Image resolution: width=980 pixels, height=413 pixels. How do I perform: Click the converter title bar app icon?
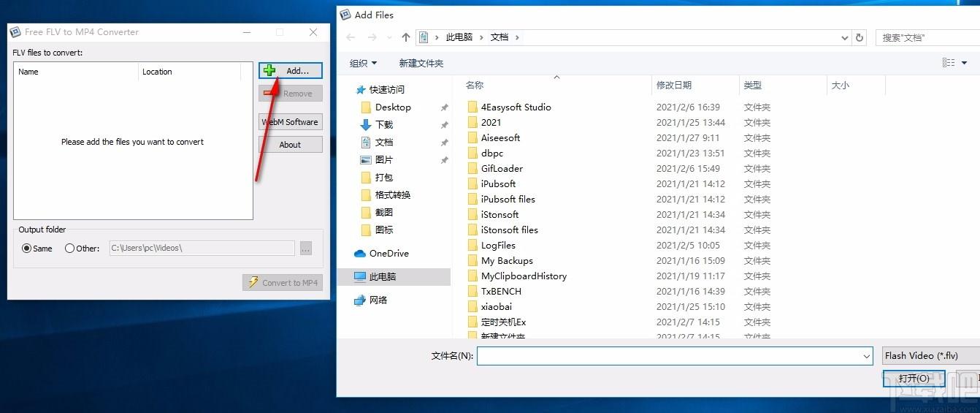[x=15, y=32]
